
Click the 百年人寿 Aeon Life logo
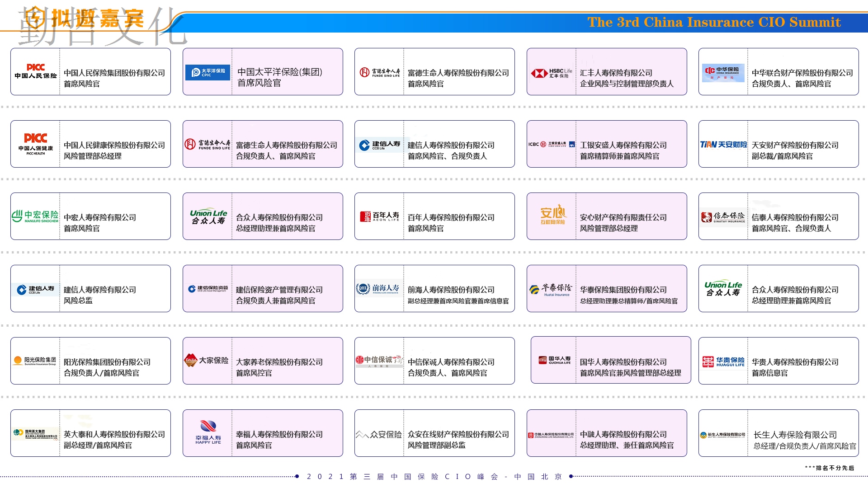coord(380,216)
